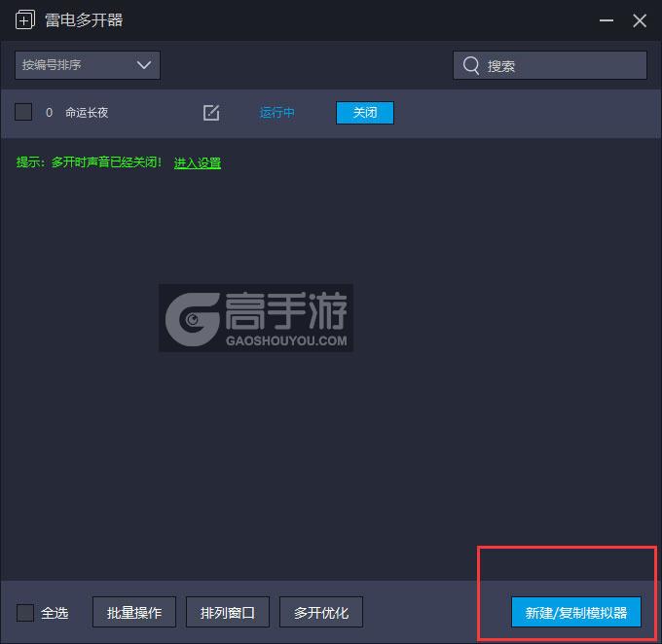The height and width of the screenshot is (644, 662).
Task: Focus the 搜索 input field
Action: click(x=550, y=65)
